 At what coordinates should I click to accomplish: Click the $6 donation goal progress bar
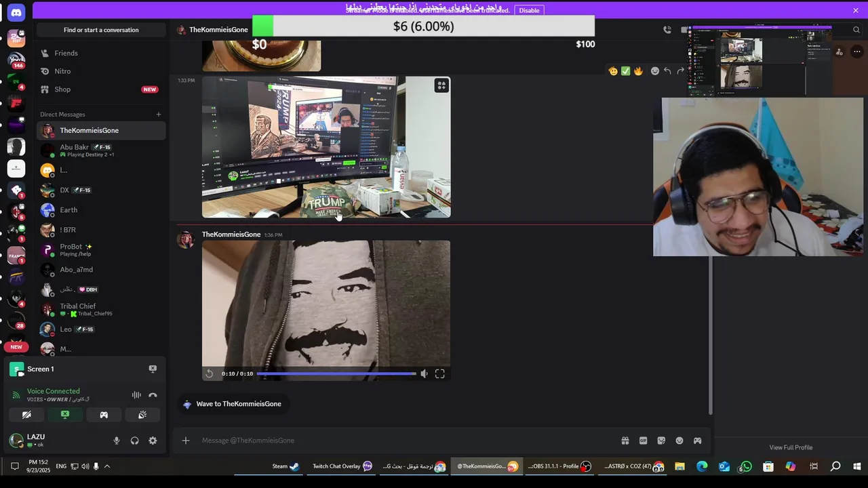coord(423,26)
